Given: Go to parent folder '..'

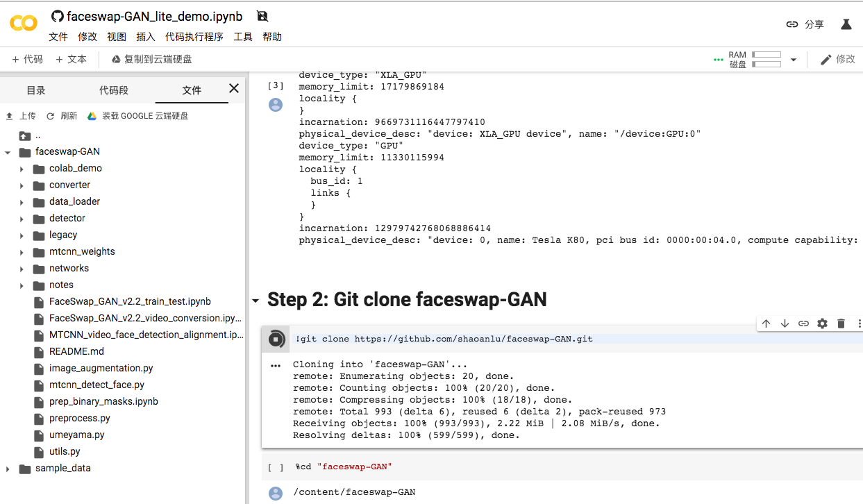Looking at the screenshot, I should click(31, 135).
